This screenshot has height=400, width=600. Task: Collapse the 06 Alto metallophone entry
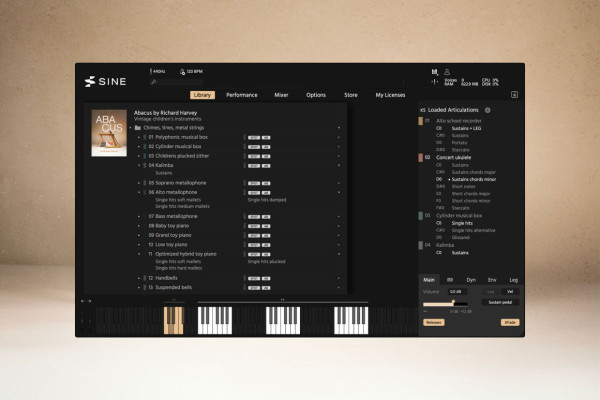139,191
